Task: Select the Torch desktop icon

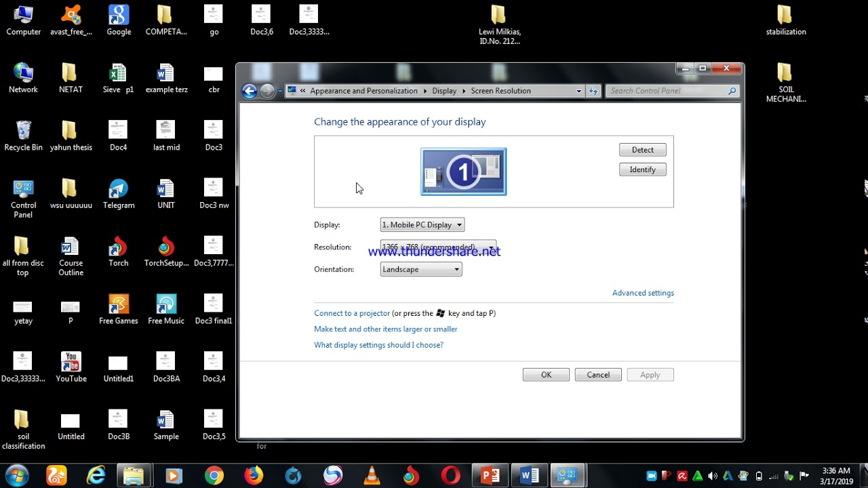Action: (119, 251)
